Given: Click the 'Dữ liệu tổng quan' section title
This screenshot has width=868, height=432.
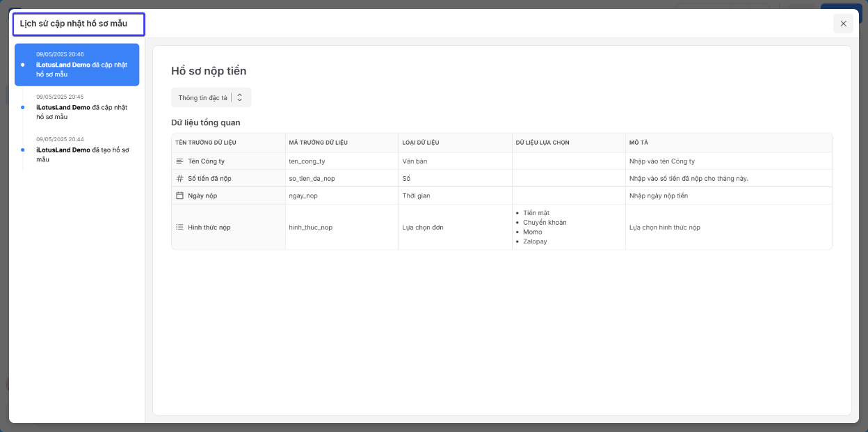Looking at the screenshot, I should 206,122.
